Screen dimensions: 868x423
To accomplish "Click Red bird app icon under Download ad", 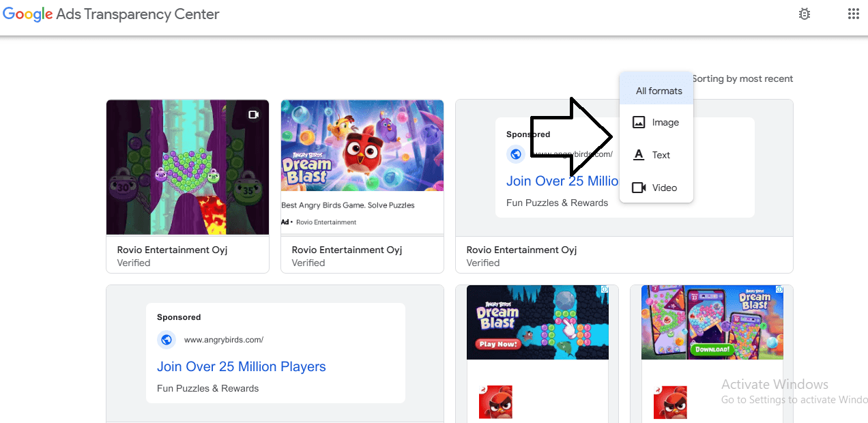I will (x=670, y=402).
